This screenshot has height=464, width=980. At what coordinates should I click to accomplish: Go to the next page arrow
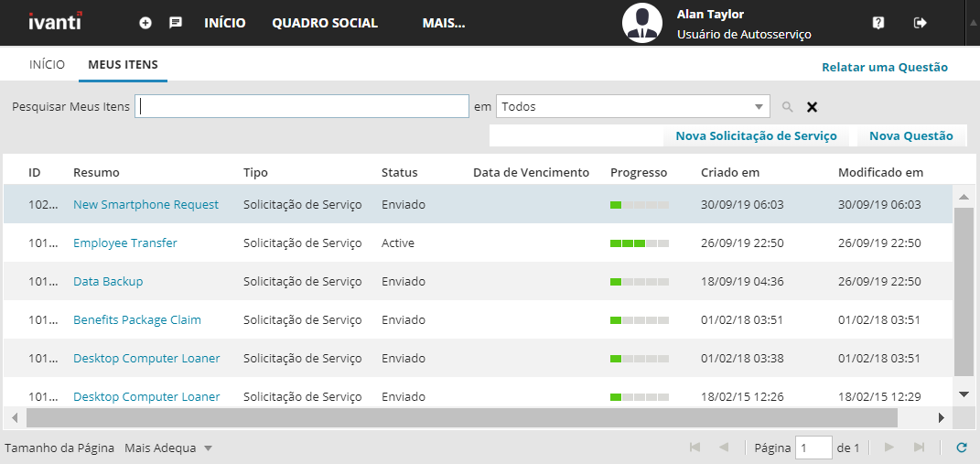click(888, 448)
